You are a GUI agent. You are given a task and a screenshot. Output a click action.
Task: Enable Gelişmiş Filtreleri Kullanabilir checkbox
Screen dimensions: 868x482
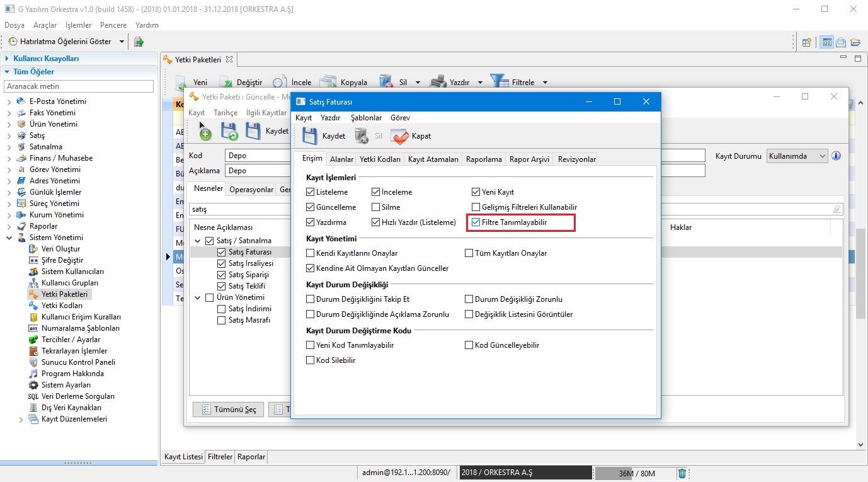coord(476,207)
